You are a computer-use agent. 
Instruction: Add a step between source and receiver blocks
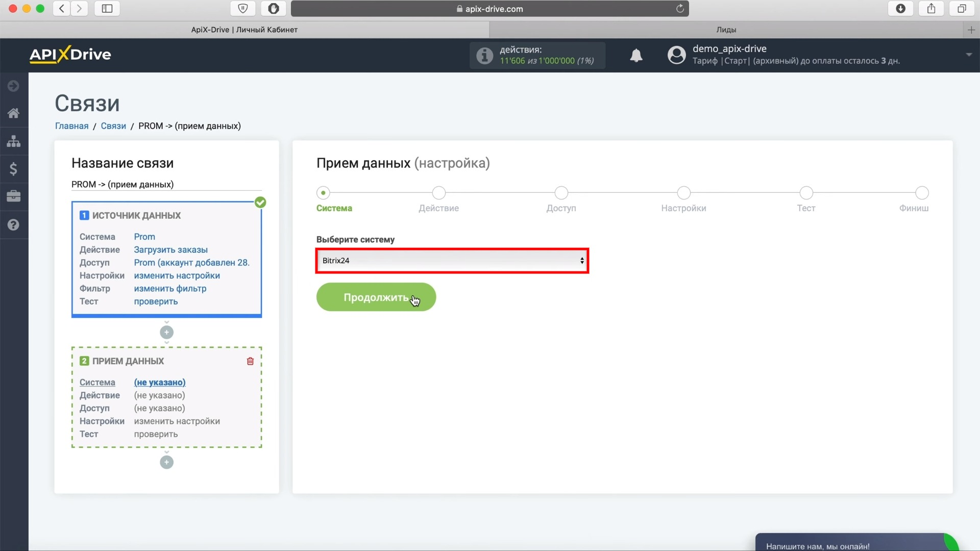point(167,333)
